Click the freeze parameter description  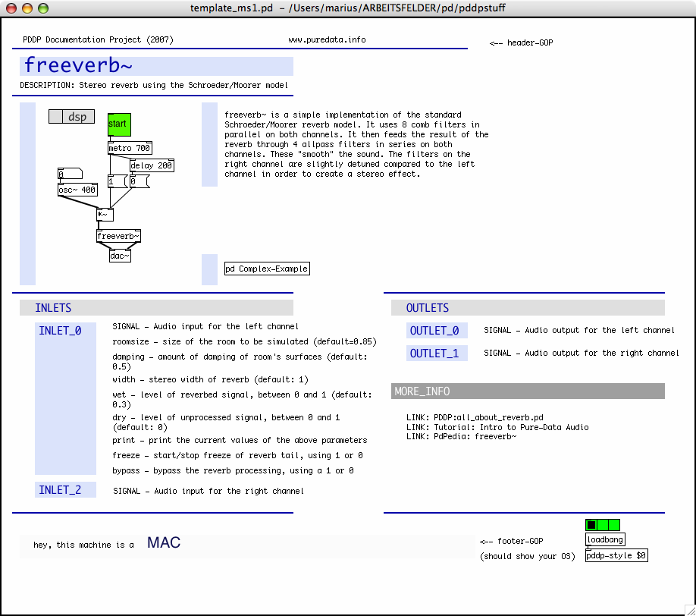(x=237, y=455)
